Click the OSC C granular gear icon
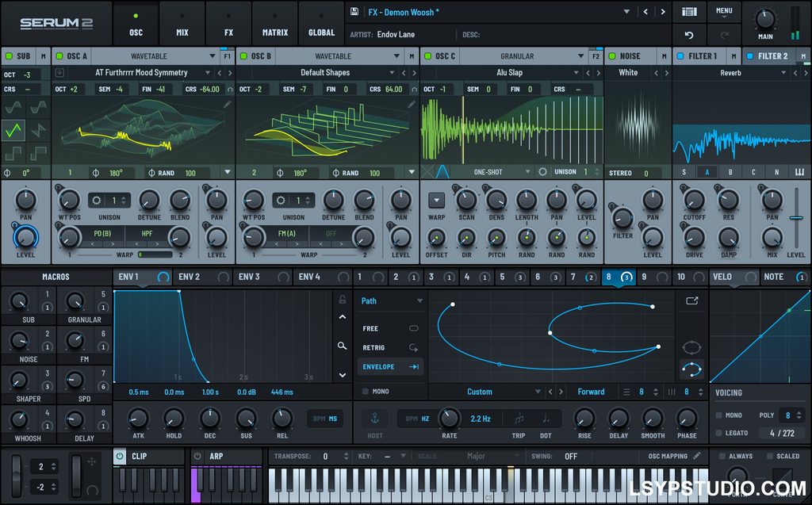 (x=542, y=172)
